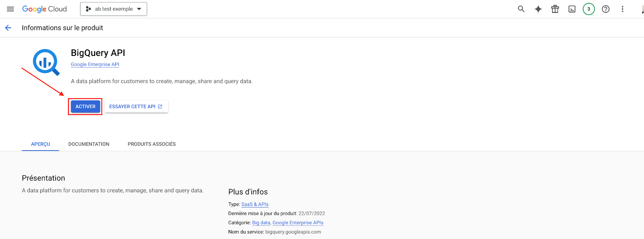Open the Big data category link

[x=261, y=223]
